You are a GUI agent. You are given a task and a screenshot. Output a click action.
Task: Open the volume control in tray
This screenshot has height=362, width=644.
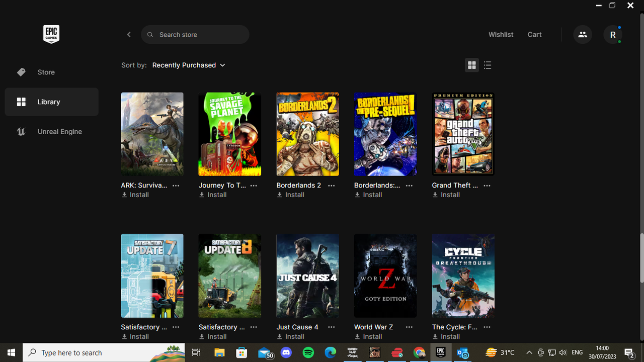(x=563, y=352)
